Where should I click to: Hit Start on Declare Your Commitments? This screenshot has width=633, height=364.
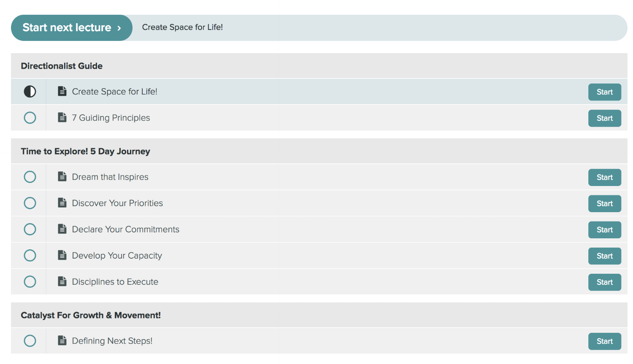point(605,229)
